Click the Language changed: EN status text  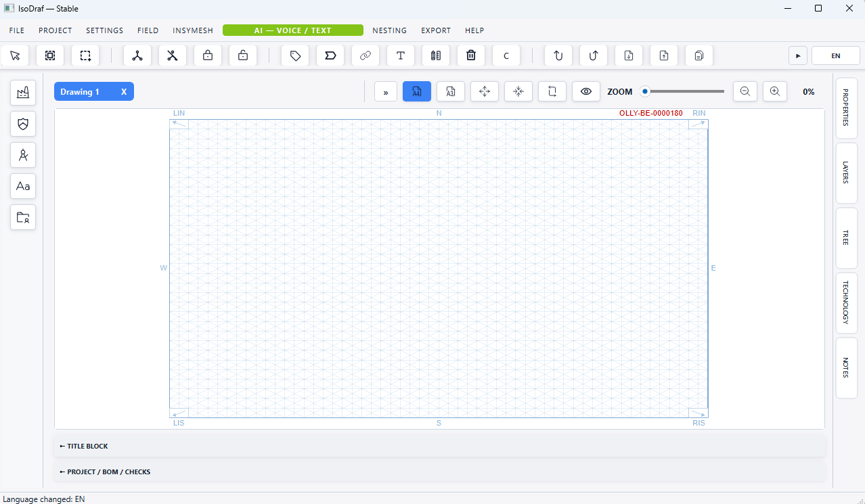(44, 499)
